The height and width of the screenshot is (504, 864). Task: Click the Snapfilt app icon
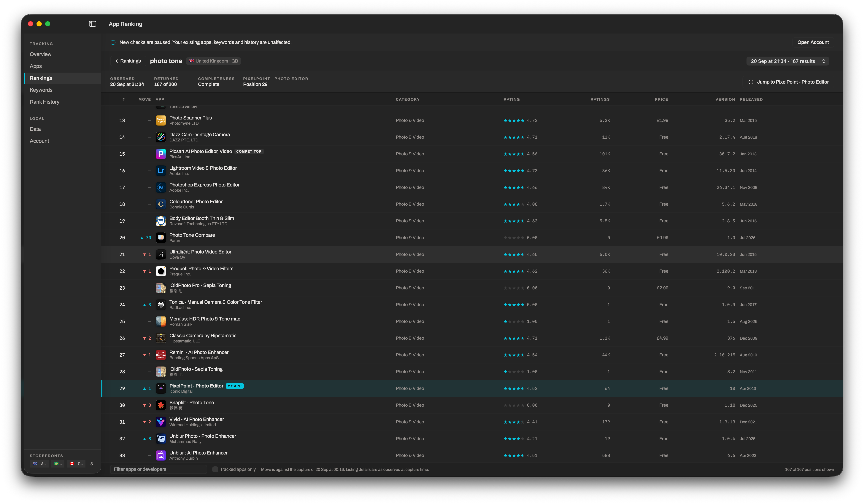tap(161, 405)
